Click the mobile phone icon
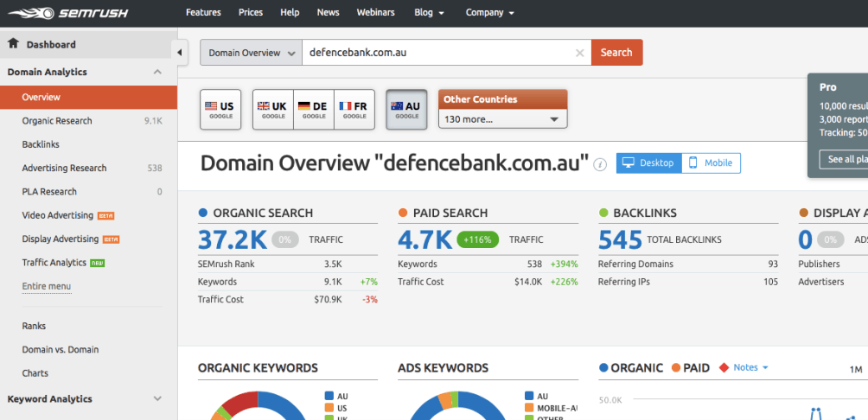 [692, 162]
